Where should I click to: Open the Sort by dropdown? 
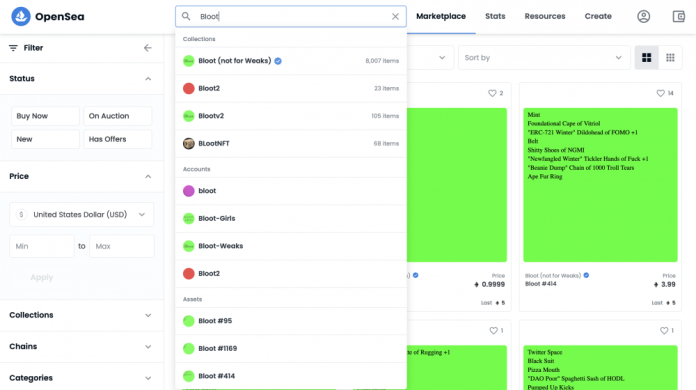[x=544, y=58]
